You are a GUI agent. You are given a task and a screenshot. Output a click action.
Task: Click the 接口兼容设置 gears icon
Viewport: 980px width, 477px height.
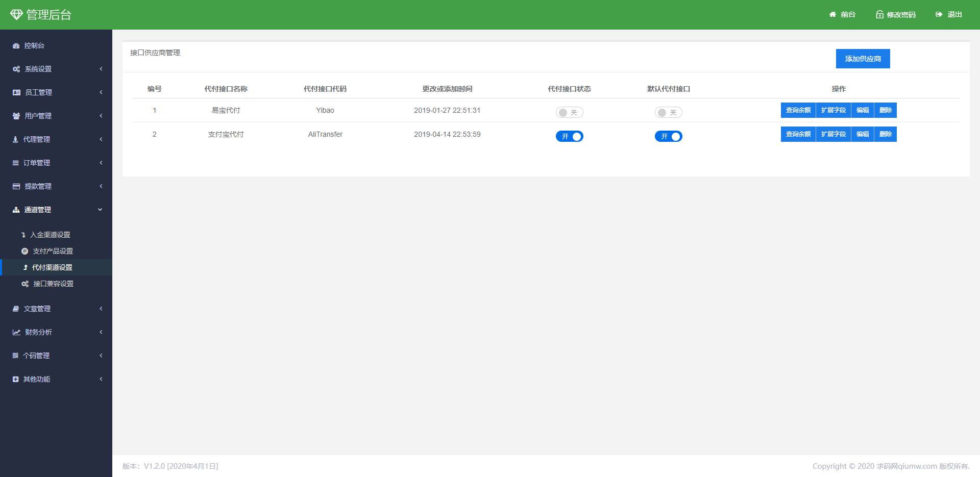(25, 284)
